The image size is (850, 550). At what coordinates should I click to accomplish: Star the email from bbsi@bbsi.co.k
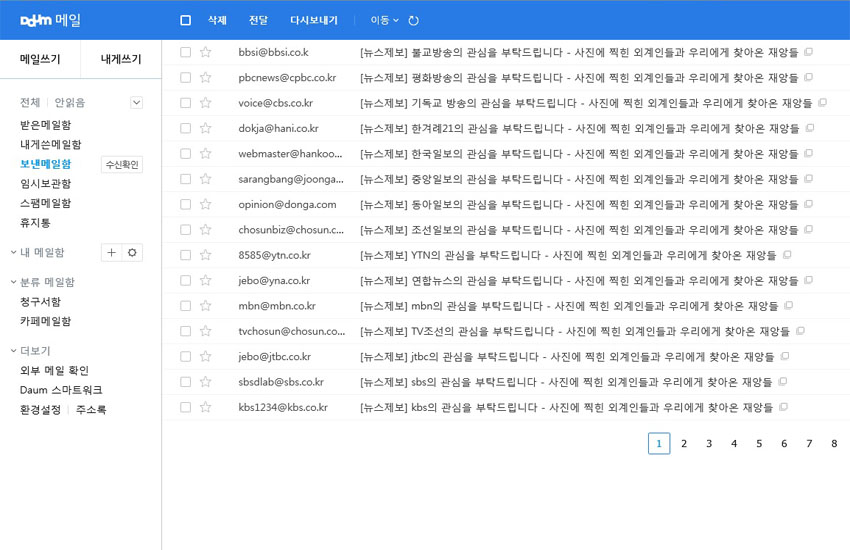point(206,52)
